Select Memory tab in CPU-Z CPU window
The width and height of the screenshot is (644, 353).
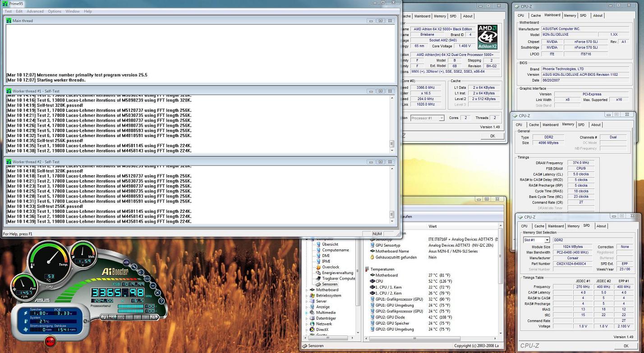(440, 16)
